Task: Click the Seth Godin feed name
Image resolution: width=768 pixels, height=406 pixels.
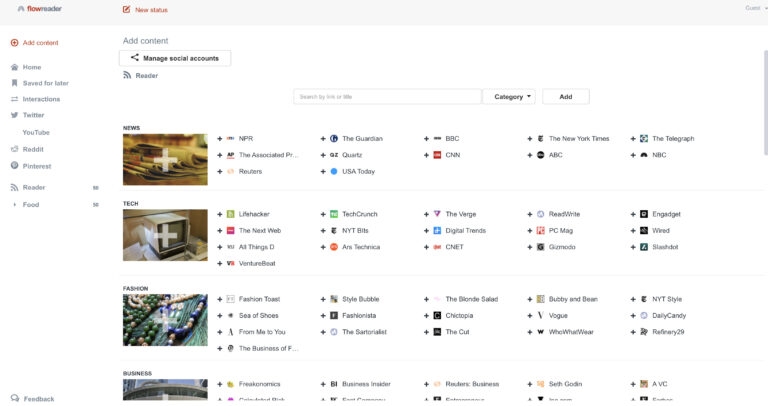Action: tap(565, 384)
